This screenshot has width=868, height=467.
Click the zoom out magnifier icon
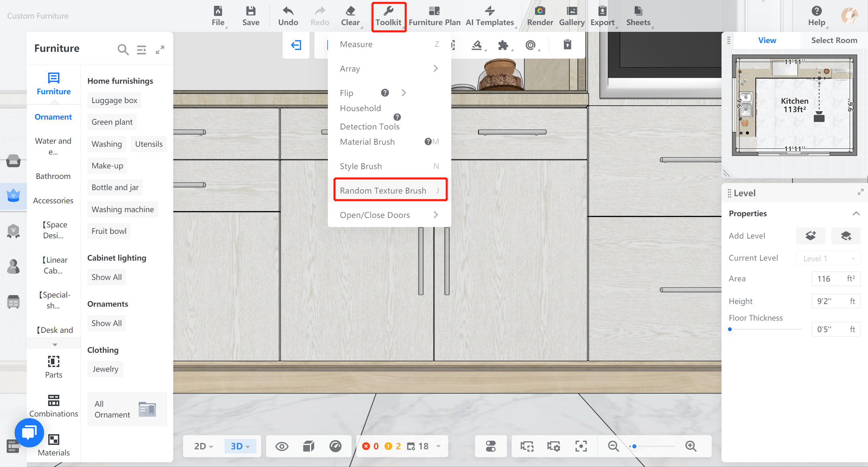(613, 446)
